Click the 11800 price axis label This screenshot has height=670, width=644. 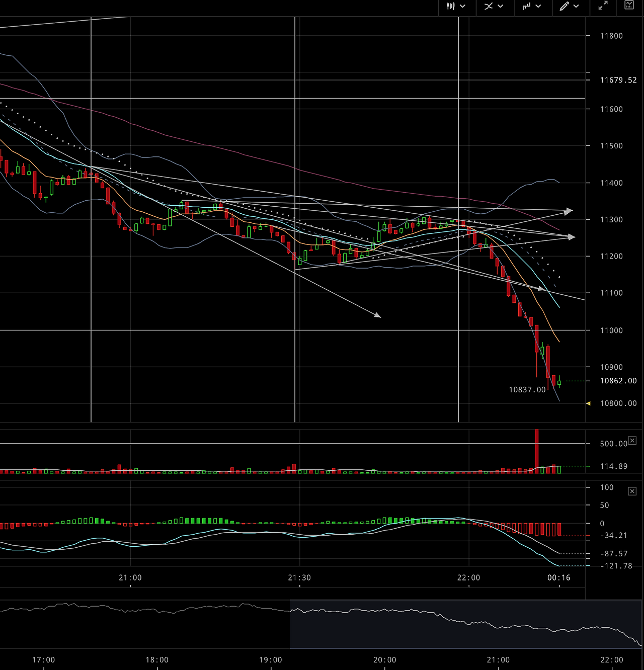pyautogui.click(x=611, y=36)
